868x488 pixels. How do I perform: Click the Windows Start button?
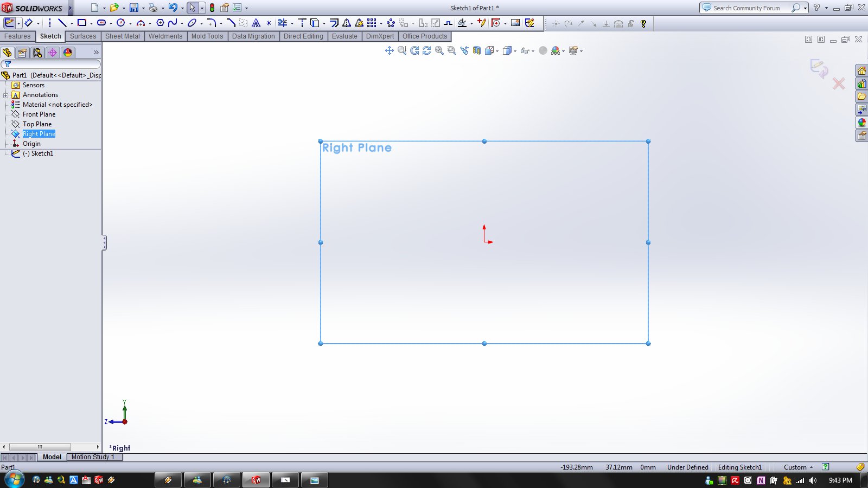(x=14, y=480)
